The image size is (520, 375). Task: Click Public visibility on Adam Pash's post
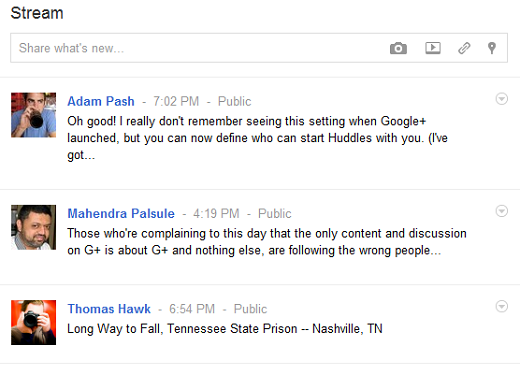tap(234, 101)
